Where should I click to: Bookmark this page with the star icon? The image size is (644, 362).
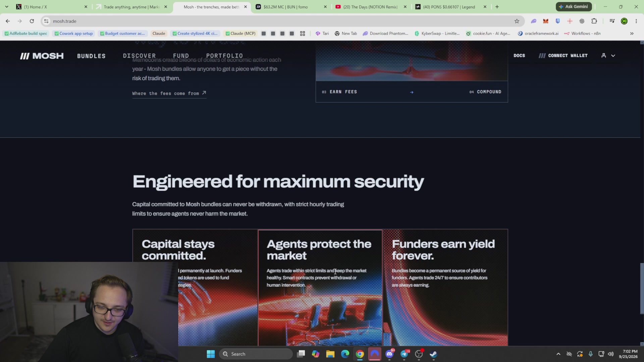(517, 21)
